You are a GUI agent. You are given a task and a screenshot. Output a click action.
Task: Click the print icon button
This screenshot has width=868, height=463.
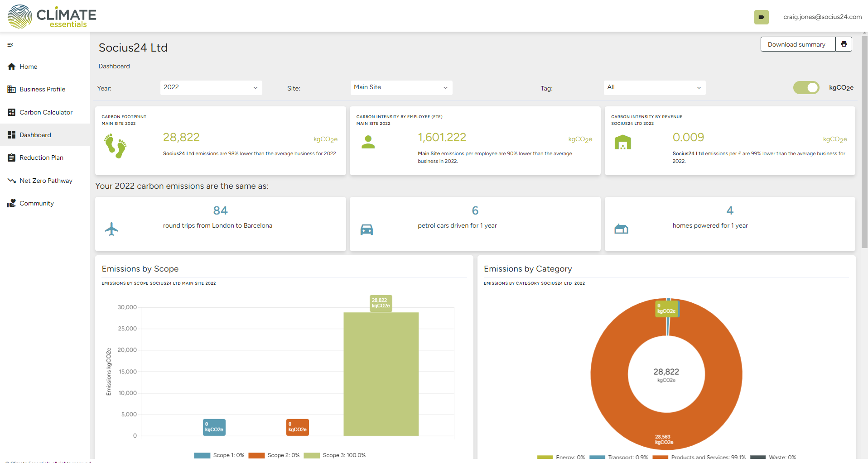(x=844, y=44)
